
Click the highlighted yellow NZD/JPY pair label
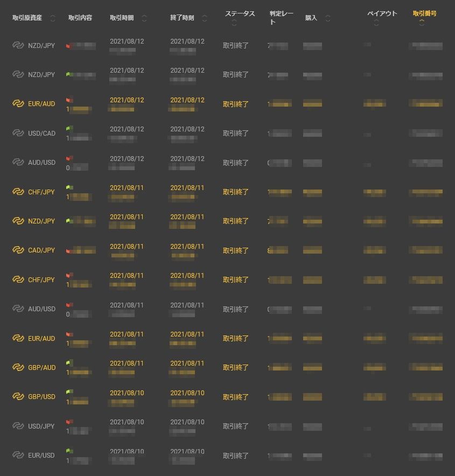(x=41, y=221)
